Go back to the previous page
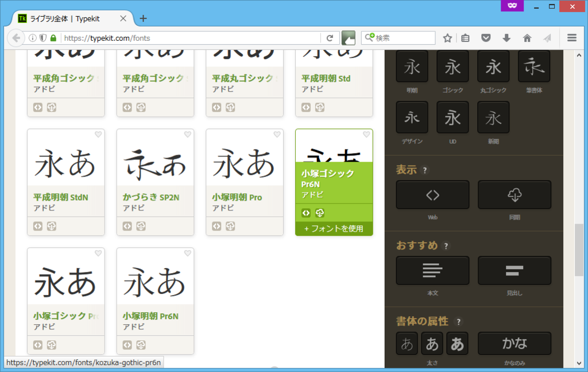 click(x=16, y=38)
